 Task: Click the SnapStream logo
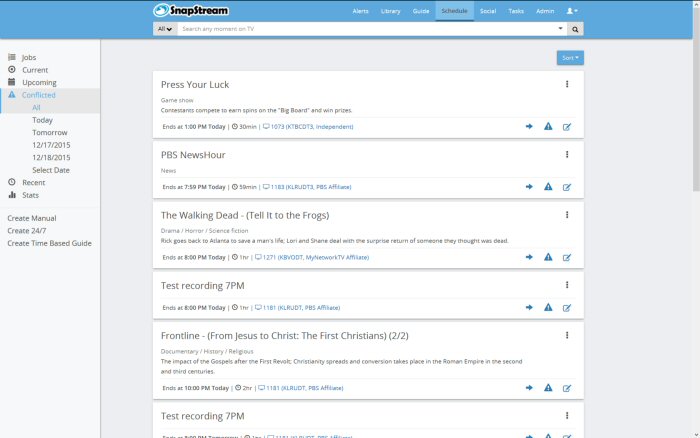[x=191, y=10]
